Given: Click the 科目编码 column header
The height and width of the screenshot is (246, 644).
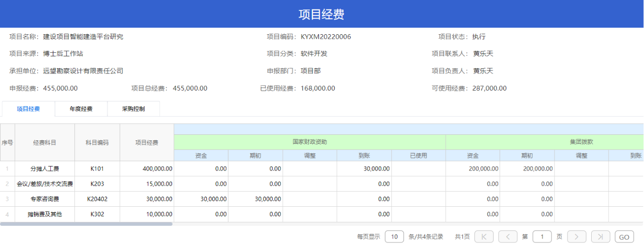Looking at the screenshot, I should 97,142.
